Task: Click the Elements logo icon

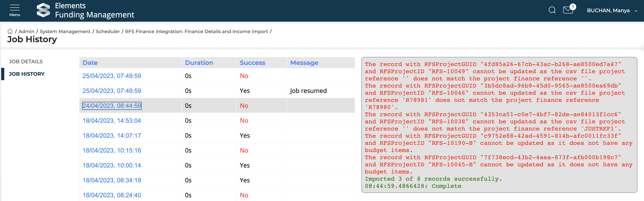Action: [x=44, y=10]
